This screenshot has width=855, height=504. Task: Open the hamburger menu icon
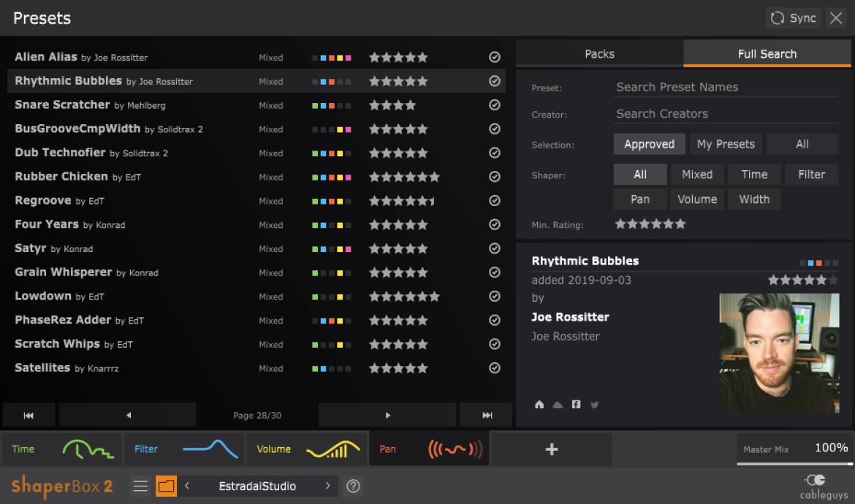[140, 486]
